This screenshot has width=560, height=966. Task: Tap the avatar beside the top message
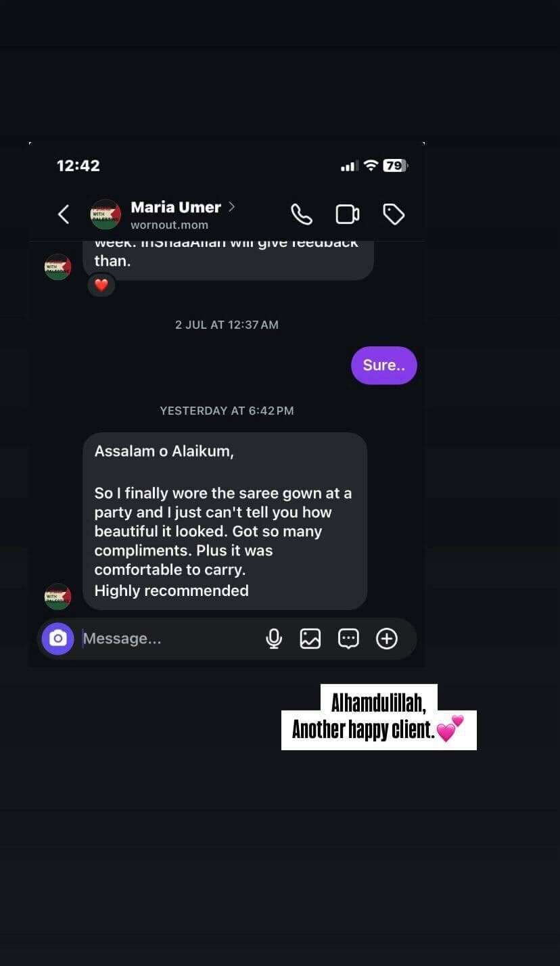[x=58, y=267]
